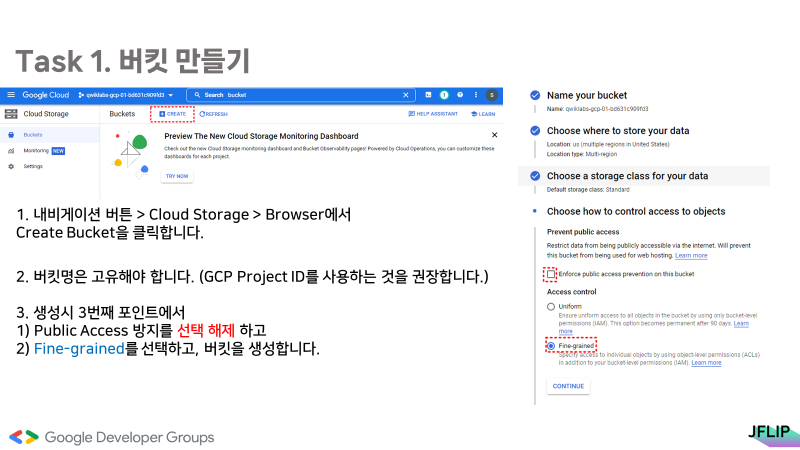This screenshot has width=800, height=450.
Task: Open the Cloud Shell icon
Action: 428,95
